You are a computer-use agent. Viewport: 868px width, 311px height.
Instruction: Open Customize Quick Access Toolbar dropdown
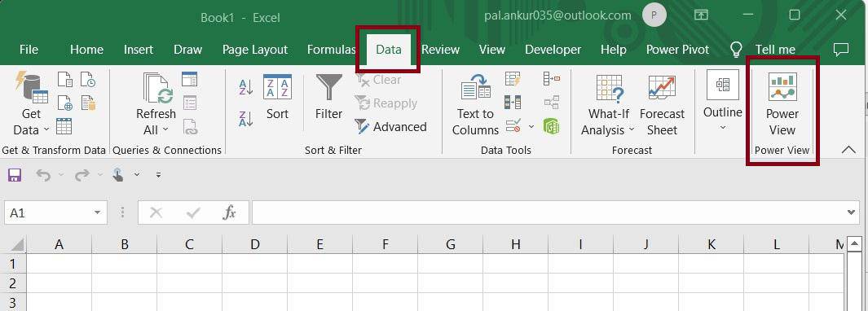pos(158,175)
